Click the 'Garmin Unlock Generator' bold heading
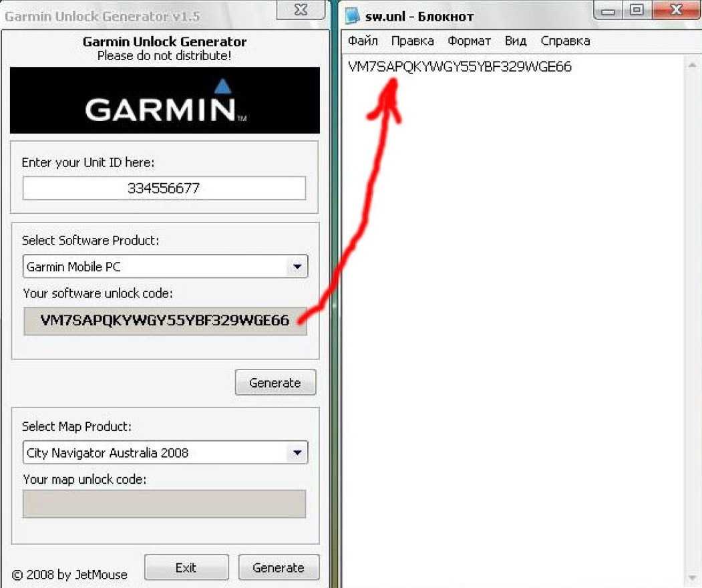Screen dimensions: 702x588 pyautogui.click(x=165, y=41)
